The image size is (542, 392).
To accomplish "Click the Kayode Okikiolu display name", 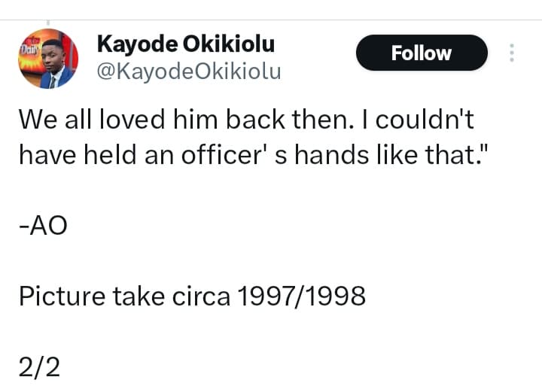I will click(x=186, y=44).
